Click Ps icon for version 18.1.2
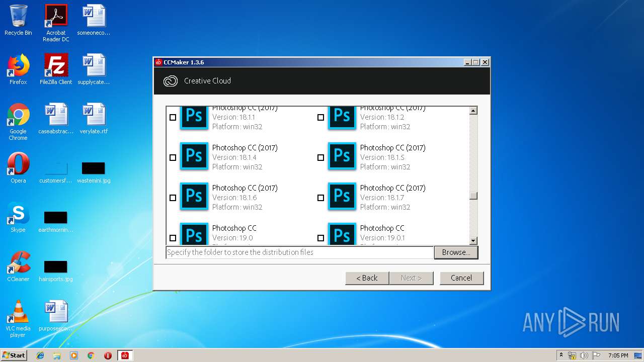 342,118
